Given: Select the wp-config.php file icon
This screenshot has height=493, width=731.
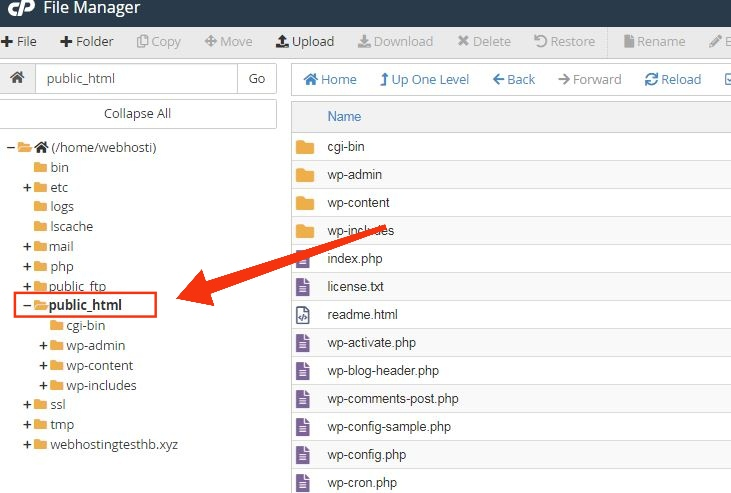Looking at the screenshot, I should (x=303, y=455).
